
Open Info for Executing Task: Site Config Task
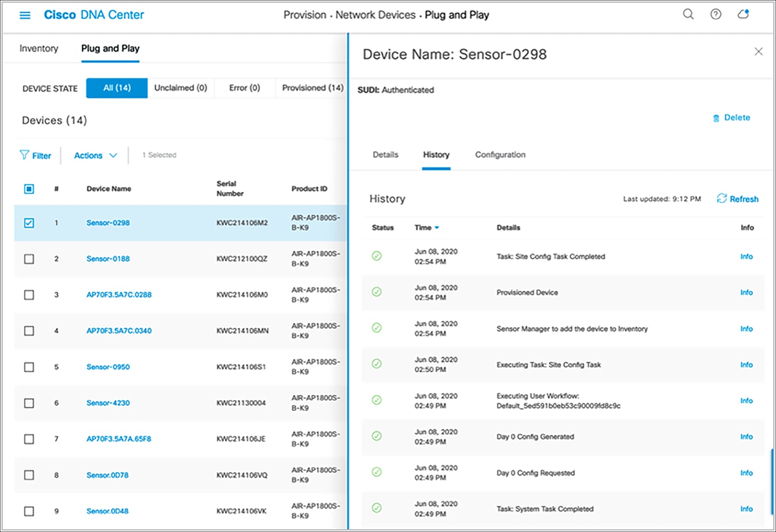(746, 365)
